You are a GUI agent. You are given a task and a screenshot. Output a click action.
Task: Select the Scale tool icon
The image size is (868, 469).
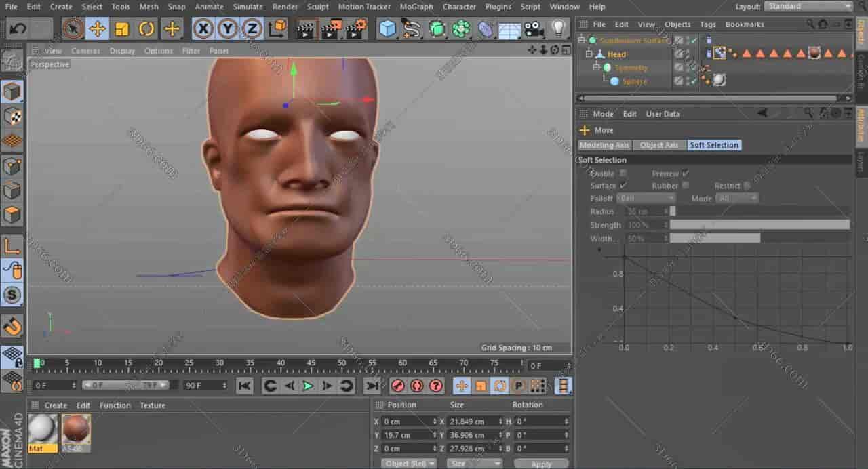coord(122,29)
